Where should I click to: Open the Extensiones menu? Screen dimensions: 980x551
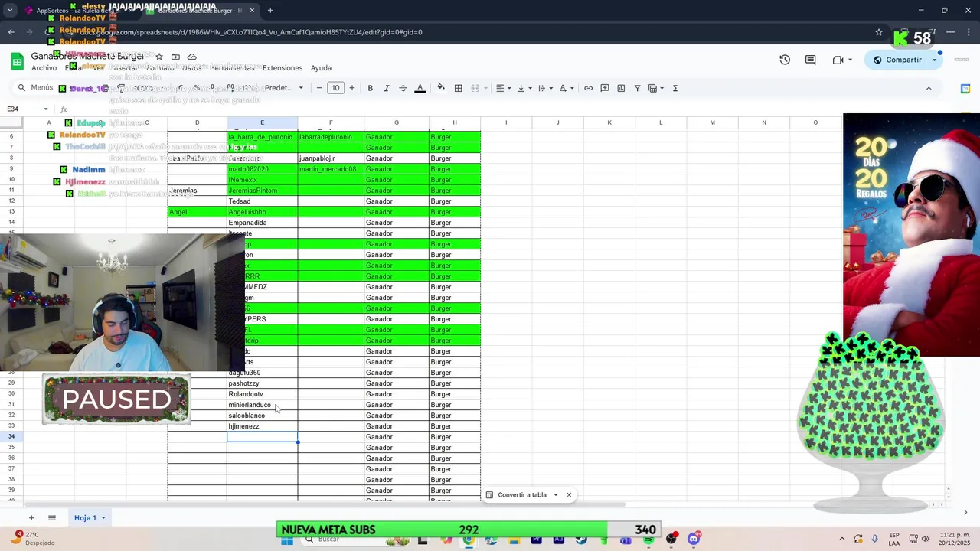pyautogui.click(x=283, y=68)
